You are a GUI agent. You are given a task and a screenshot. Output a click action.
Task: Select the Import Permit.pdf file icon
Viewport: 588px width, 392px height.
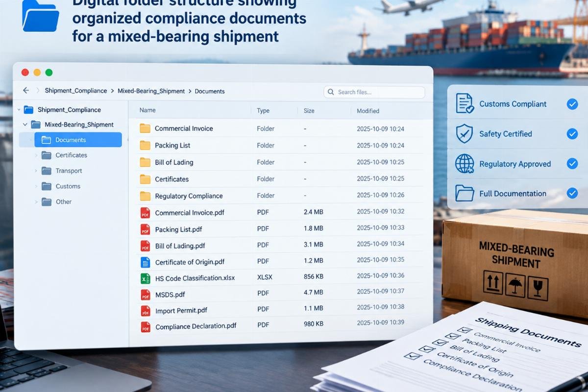pyautogui.click(x=146, y=311)
